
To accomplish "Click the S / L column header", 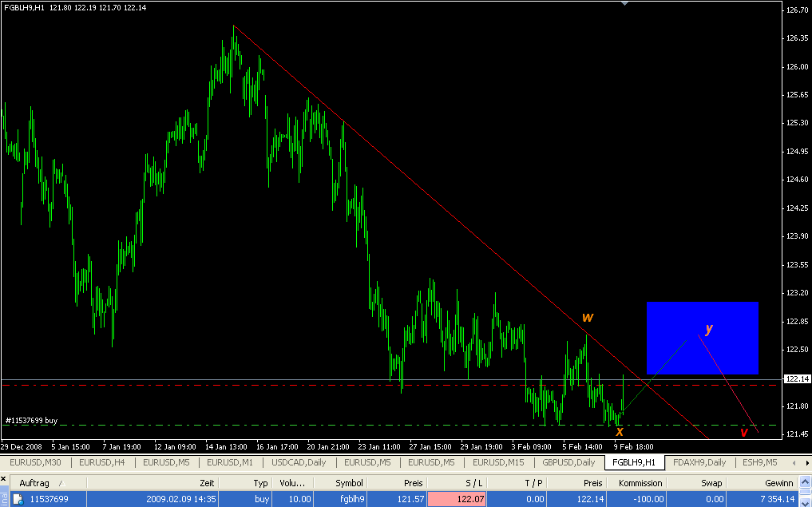I will point(456,483).
